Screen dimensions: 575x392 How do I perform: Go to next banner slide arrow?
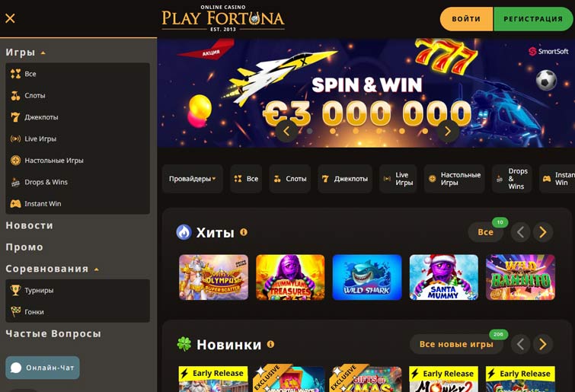447,131
